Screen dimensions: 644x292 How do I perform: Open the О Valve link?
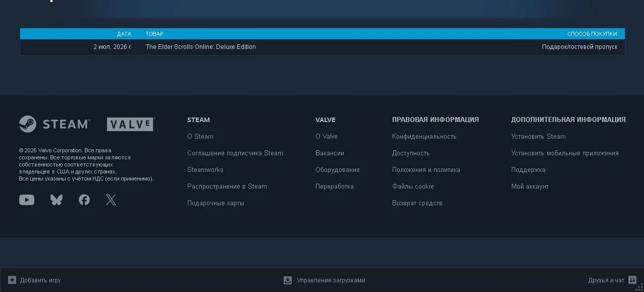[327, 136]
